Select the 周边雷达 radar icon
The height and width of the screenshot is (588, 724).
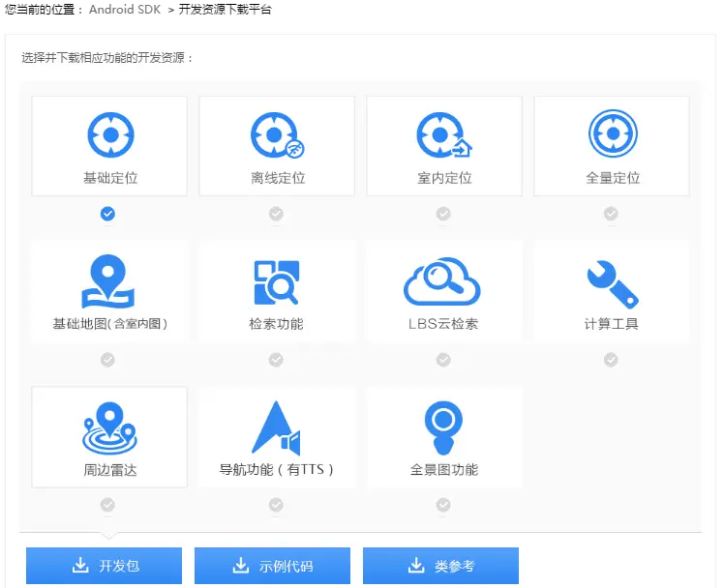click(x=109, y=428)
